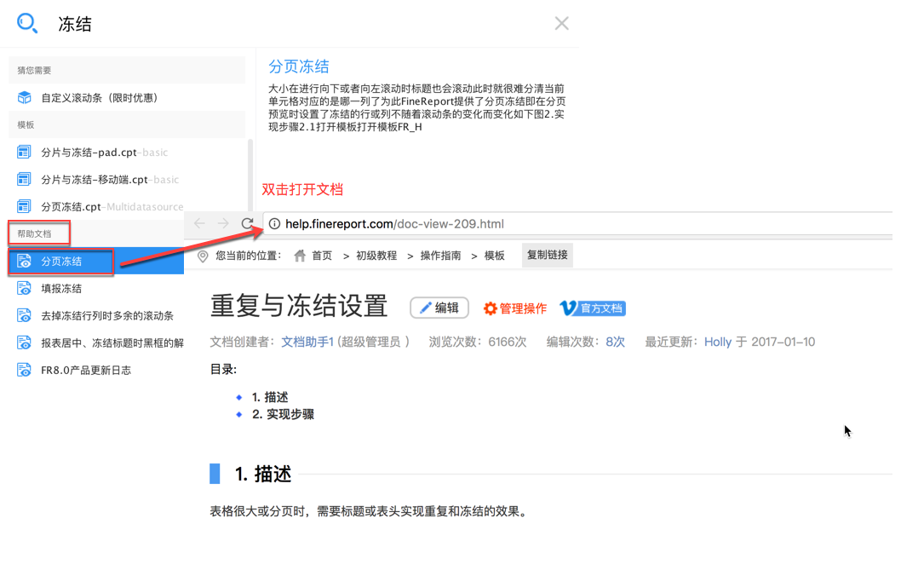
Task: Jump to 1. 描述 in contents
Action: [x=270, y=397]
